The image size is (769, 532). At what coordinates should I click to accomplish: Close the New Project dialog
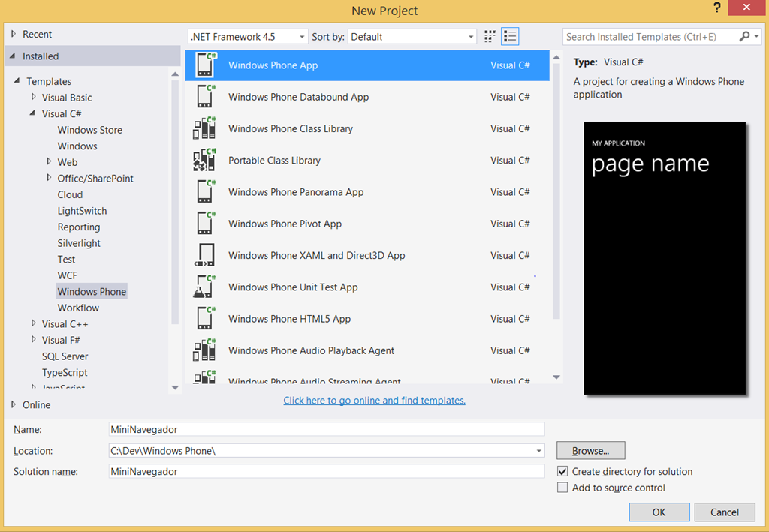(x=746, y=8)
